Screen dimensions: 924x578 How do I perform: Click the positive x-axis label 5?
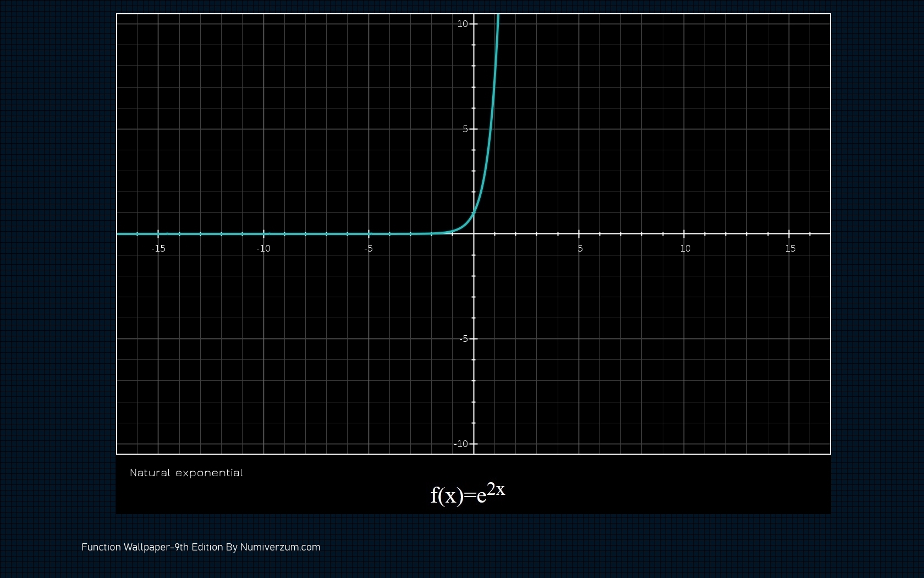click(580, 248)
